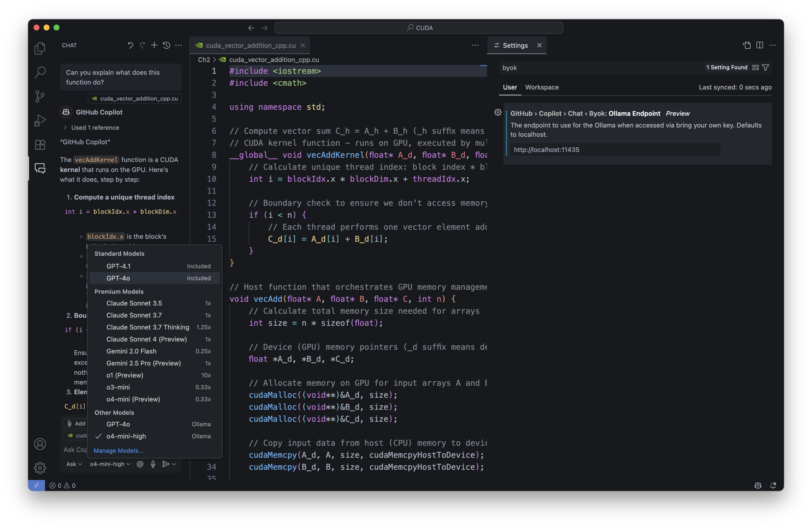
Task: Open Manage Models link
Action: point(118,450)
